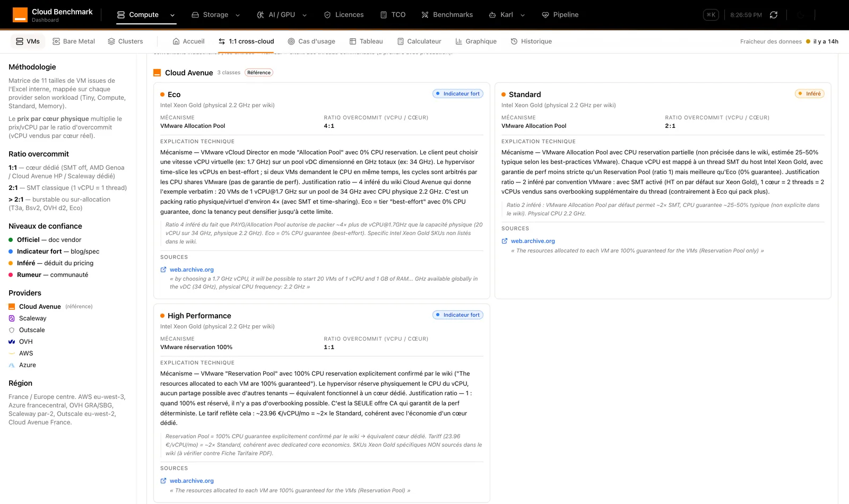Expand the Compute dropdown chevron
Viewport: 849px width, 504px height.
click(172, 15)
